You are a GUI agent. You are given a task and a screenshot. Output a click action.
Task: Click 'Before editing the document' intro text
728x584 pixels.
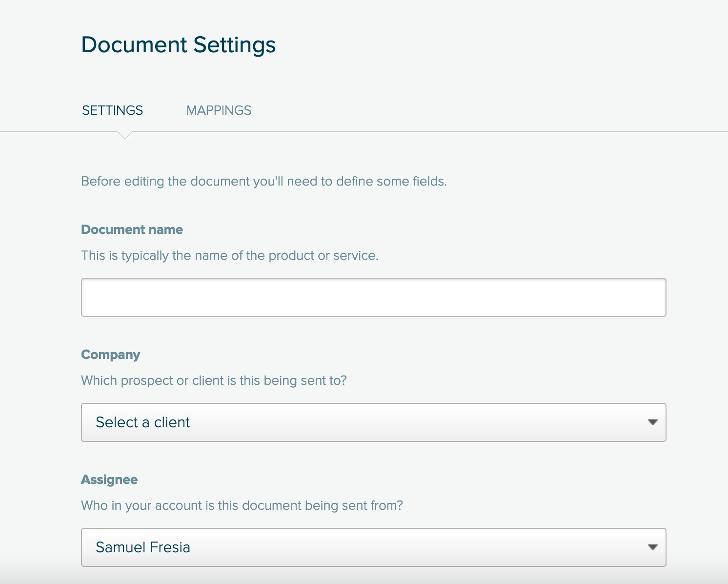[x=264, y=181]
